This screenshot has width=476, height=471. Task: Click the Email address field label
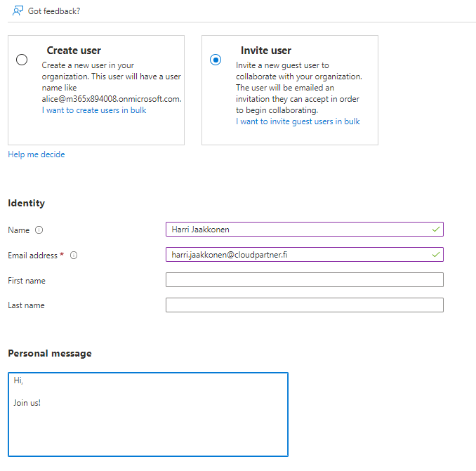[32, 256]
